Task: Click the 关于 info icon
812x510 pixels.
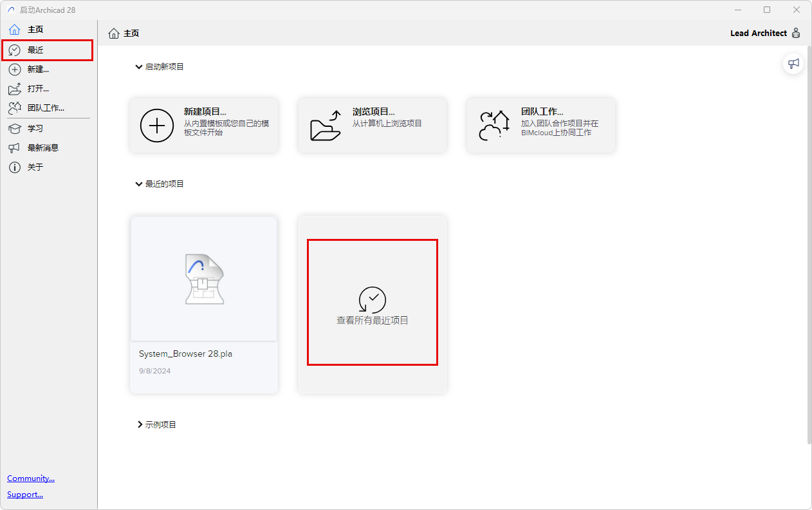Action: [14, 167]
